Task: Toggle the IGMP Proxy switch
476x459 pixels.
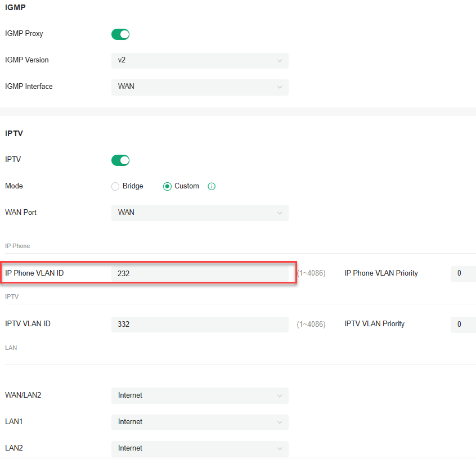Action: [120, 34]
